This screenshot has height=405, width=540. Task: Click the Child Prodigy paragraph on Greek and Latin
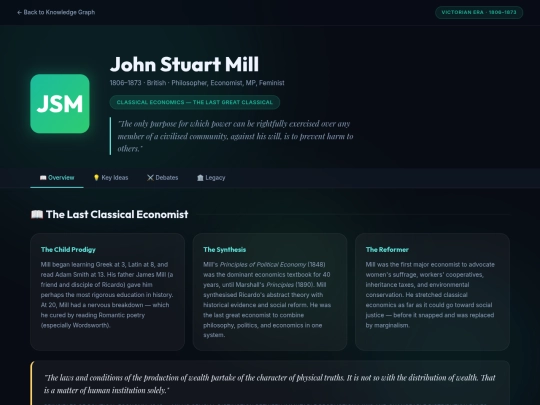point(107,295)
